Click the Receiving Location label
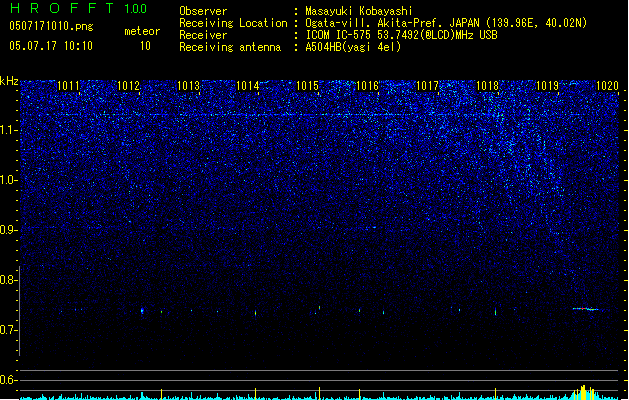Image resolution: width=629 pixels, height=400 pixels. (233, 23)
